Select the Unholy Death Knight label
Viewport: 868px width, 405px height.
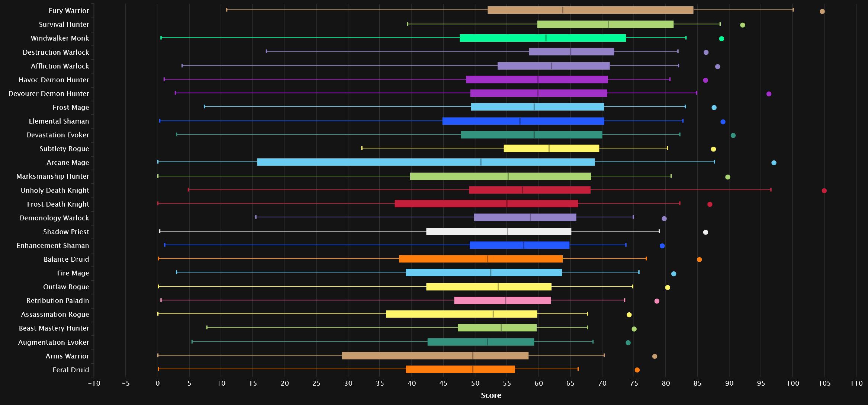55,191
